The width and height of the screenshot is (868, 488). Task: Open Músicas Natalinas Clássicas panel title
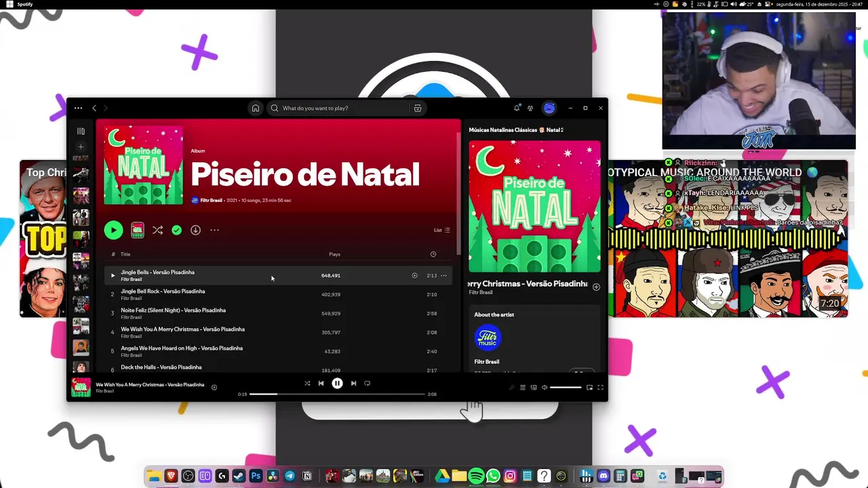[516, 130]
